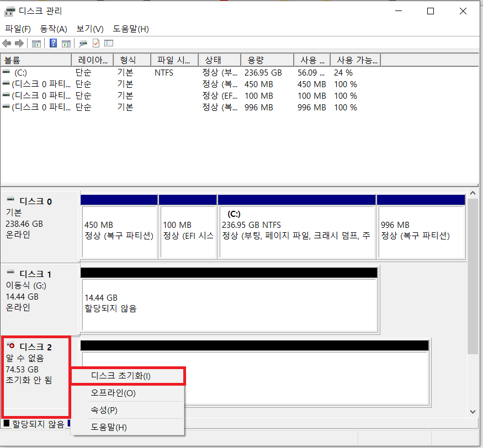Click the Back arrow toolbar icon
The width and height of the screenshot is (483, 448).
(7, 44)
